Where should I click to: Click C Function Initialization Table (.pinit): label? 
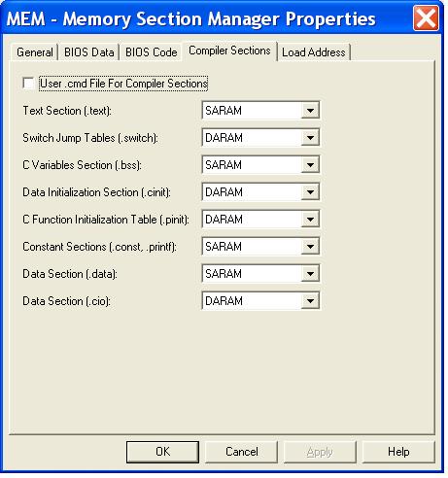(x=106, y=220)
